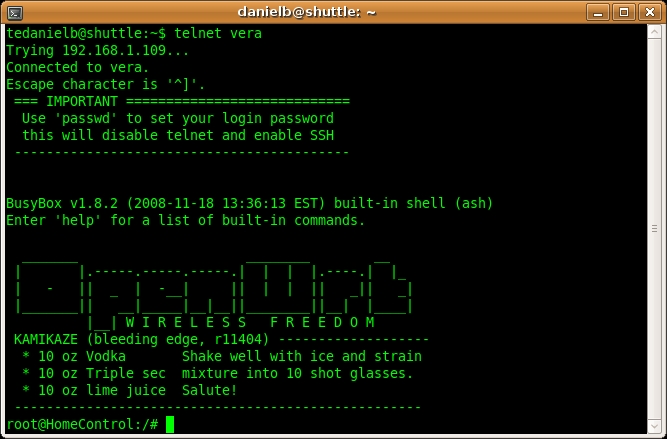Maximize the danielb@shuttle terminal window
Image resolution: width=667 pixels, height=439 pixels.
pyautogui.click(x=624, y=12)
